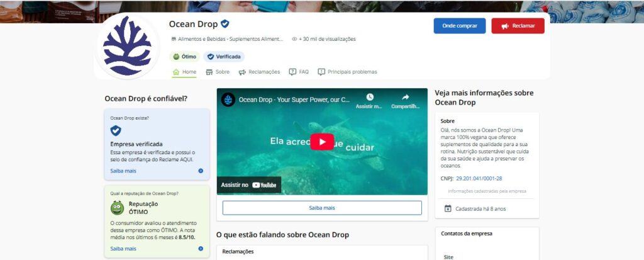Click 'Saiba mais' in Reputação card
Screen dimensions: 644x260
pos(123,249)
